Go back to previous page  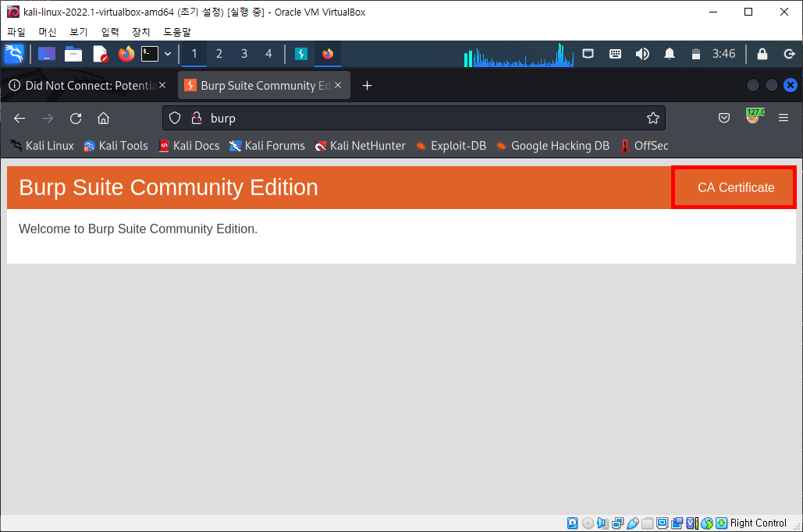tap(20, 119)
